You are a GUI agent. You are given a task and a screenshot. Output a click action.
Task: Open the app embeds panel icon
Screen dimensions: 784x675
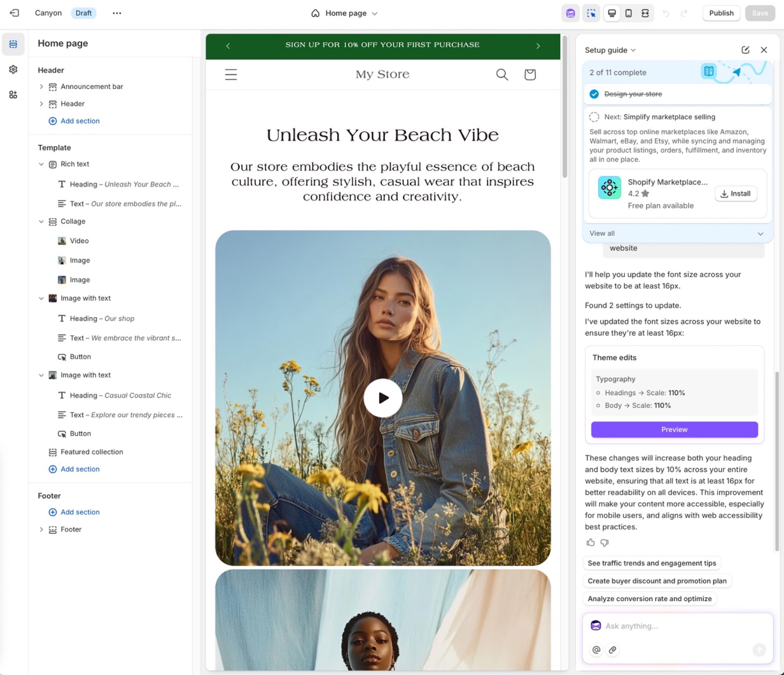(13, 95)
